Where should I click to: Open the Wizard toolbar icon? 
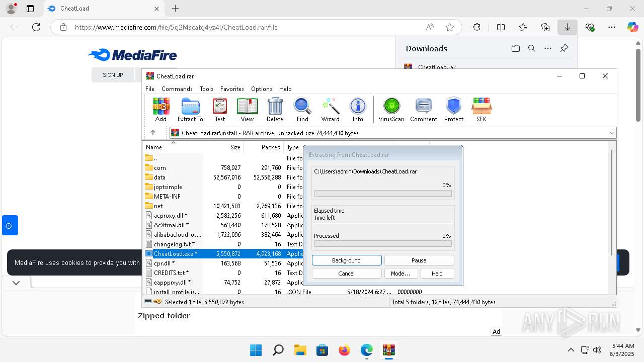[x=331, y=110]
